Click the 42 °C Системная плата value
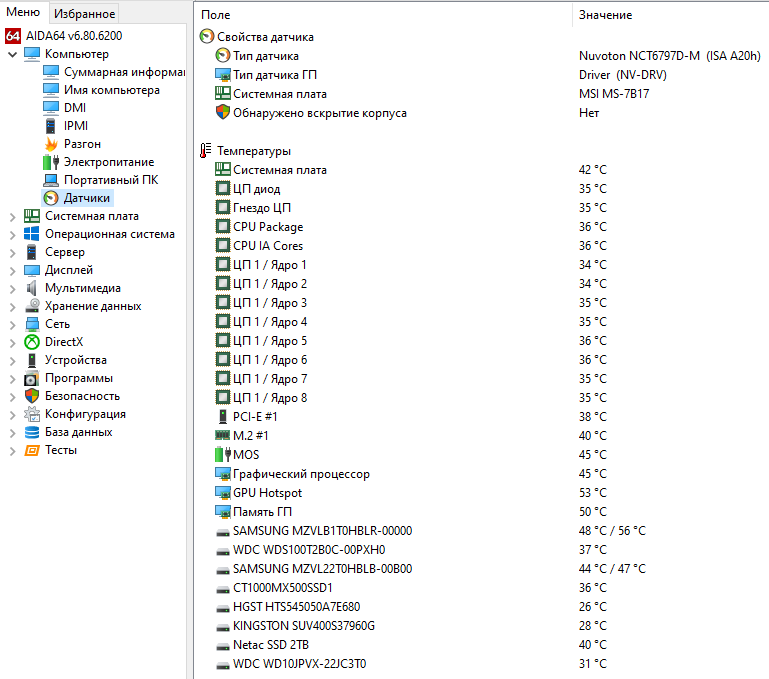Viewport: 769px width, 679px height. tap(592, 170)
